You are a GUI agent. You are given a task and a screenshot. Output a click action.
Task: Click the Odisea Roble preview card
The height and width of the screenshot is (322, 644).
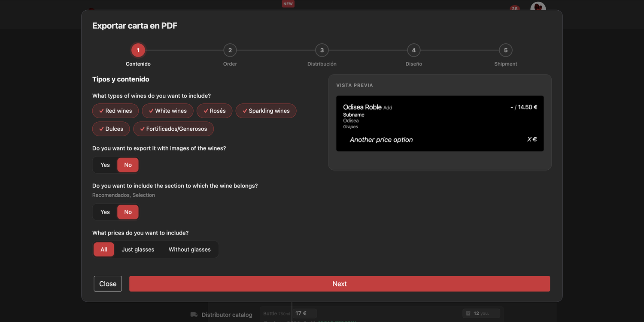(x=440, y=123)
